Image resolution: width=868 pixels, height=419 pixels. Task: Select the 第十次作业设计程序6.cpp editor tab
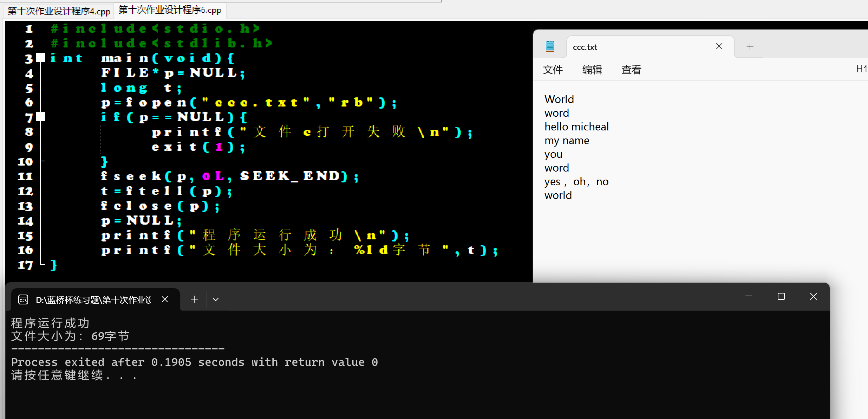click(x=170, y=10)
